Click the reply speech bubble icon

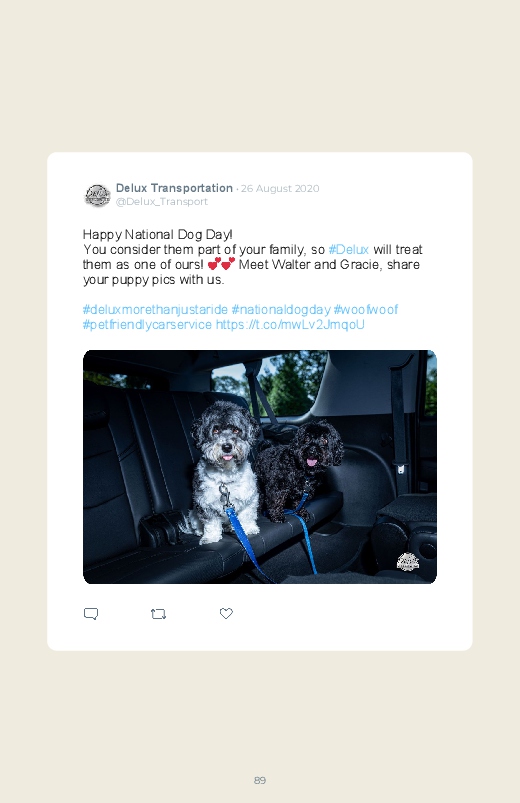click(91, 614)
